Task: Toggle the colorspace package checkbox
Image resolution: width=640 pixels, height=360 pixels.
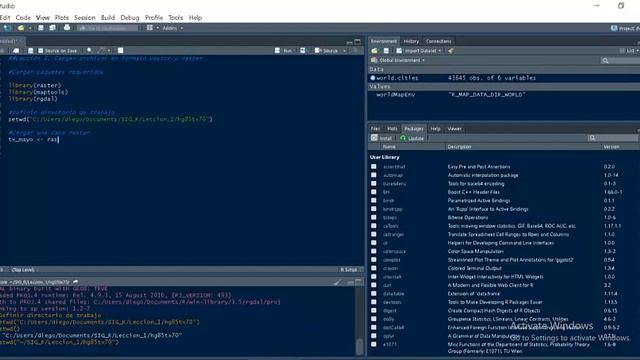Action: pos(373,251)
